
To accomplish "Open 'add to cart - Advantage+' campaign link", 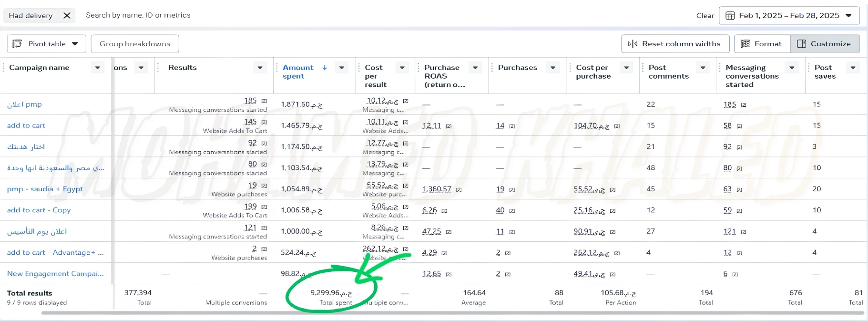I will click(55, 252).
